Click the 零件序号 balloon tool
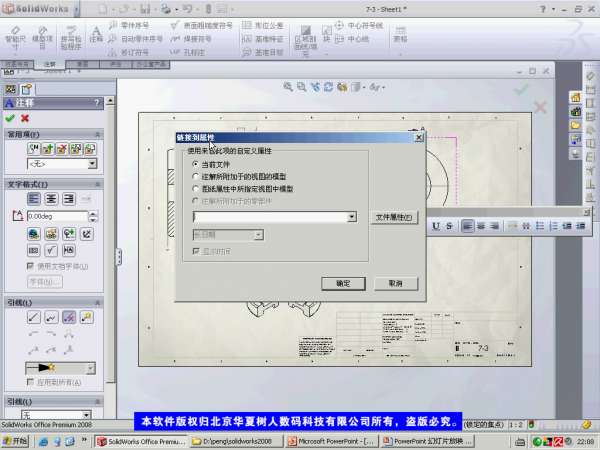The width and height of the screenshot is (600, 450). click(129, 25)
